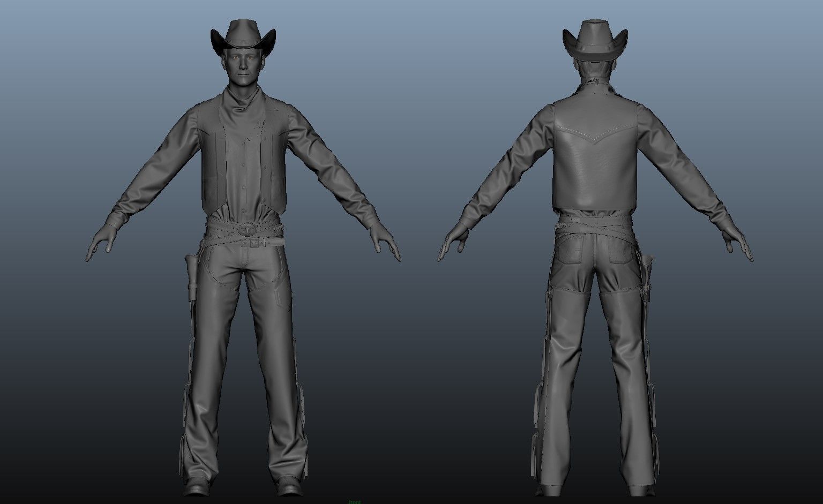Select the cowboy hat on the back-view model
Viewport: 823px width, 504px height.
tap(595, 40)
